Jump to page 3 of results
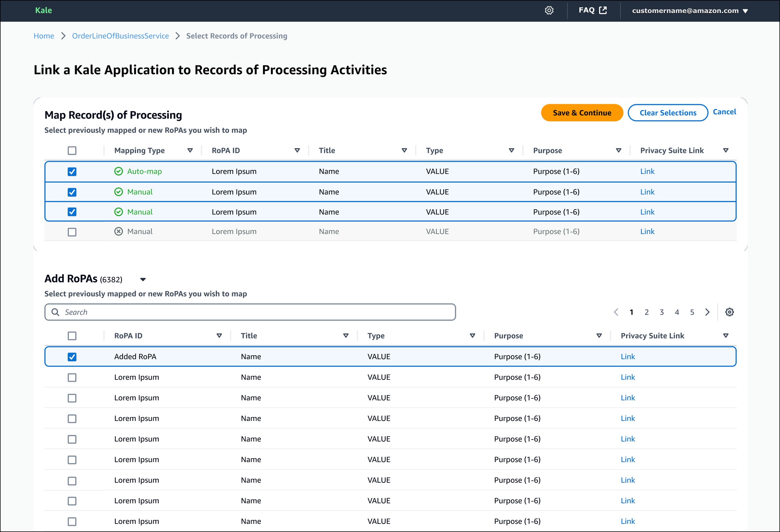This screenshot has width=780, height=532. point(661,312)
